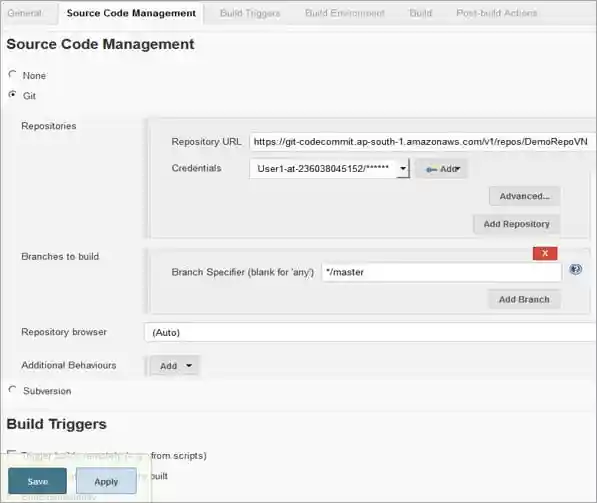Viewport: 597px width, 503px height.
Task: Click the Add Repository button
Action: [x=516, y=224]
